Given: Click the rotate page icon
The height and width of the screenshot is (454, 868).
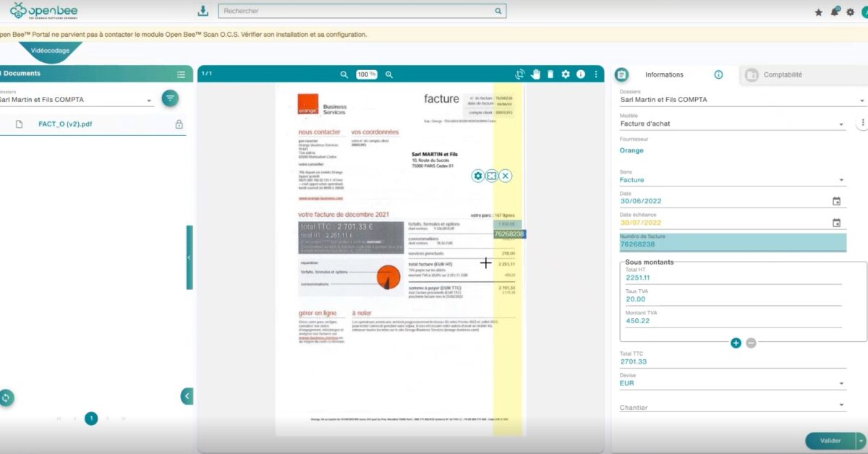Looking at the screenshot, I should tap(520, 74).
